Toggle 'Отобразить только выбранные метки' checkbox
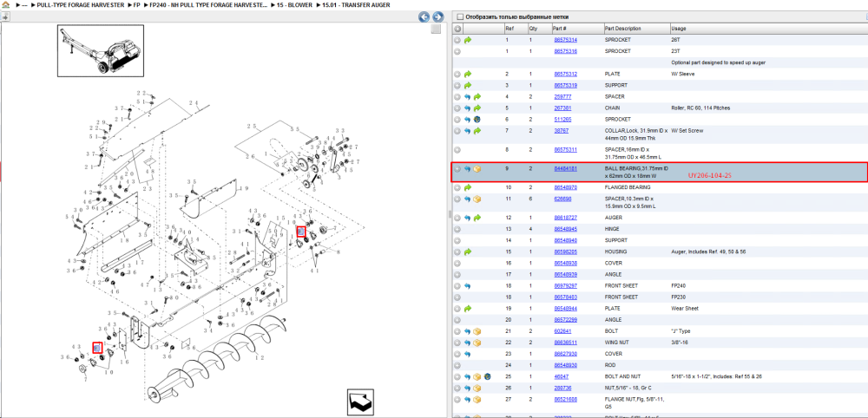The height and width of the screenshot is (418, 868). pyautogui.click(x=461, y=17)
